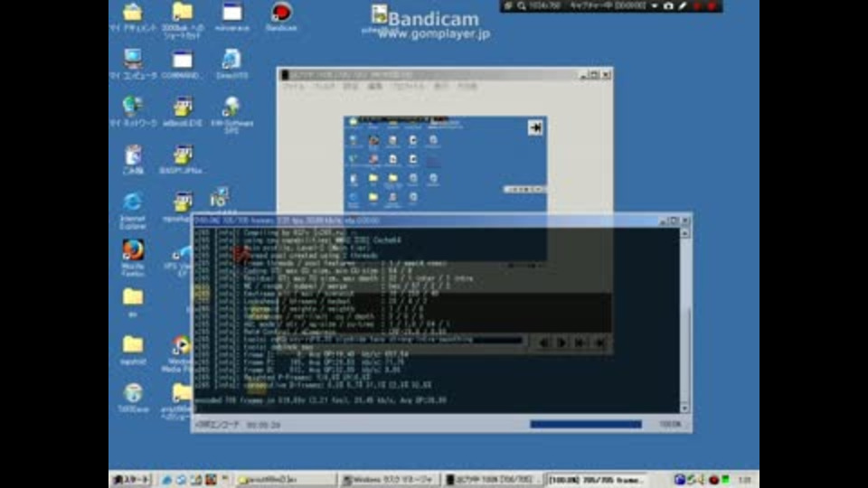The height and width of the screenshot is (488, 868).
Task: Open the third menu in the player window
Action: click(351, 87)
